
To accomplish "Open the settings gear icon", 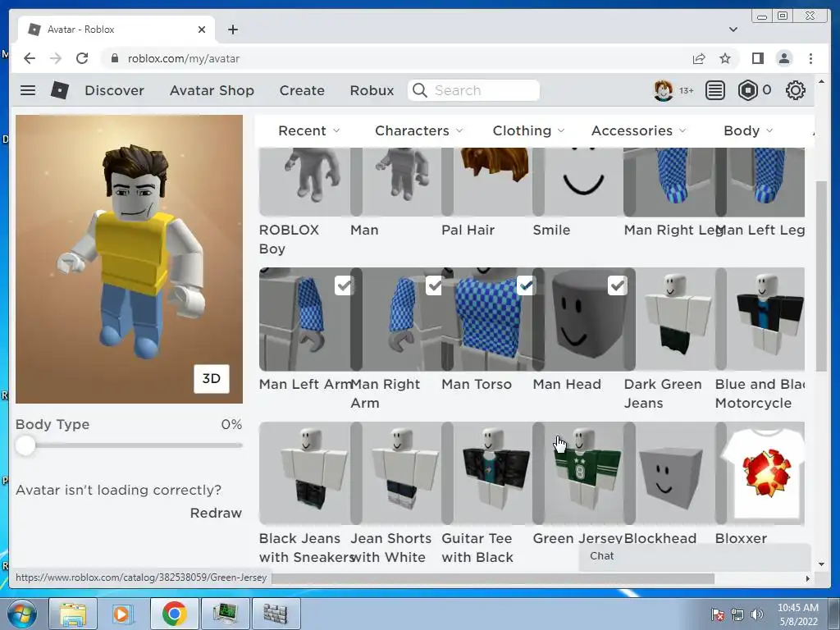I will click(x=796, y=90).
